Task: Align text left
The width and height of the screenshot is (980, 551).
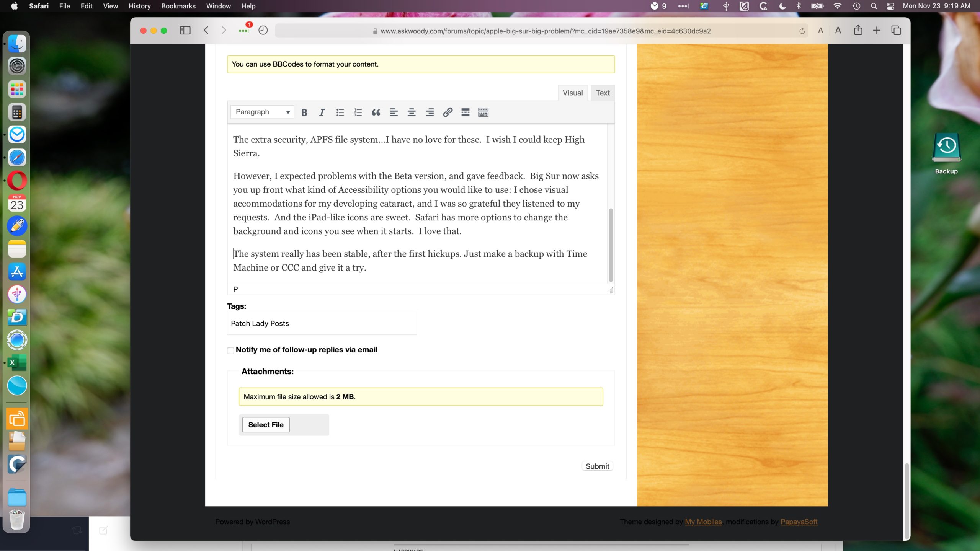Action: (394, 112)
